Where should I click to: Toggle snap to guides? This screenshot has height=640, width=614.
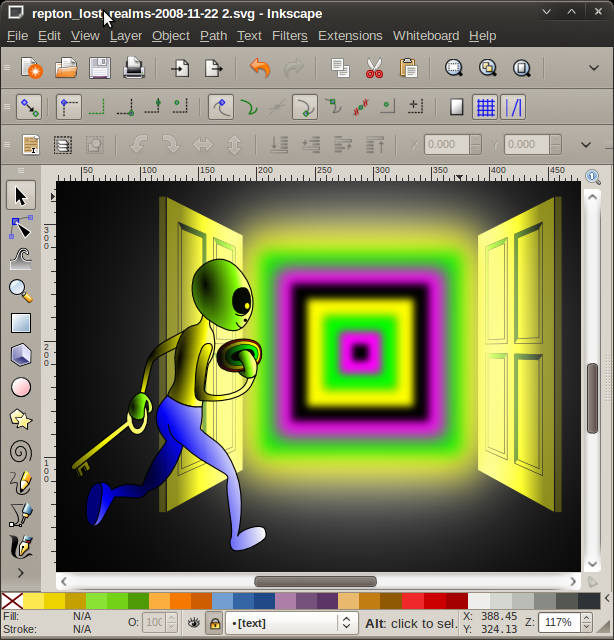pos(513,107)
